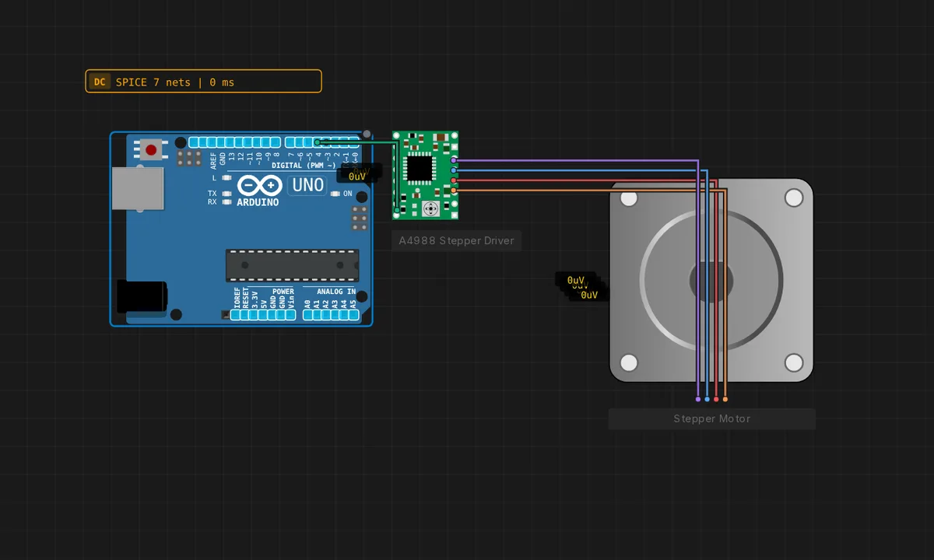Click the A4988 driver black IC chip
The height and width of the screenshot is (560, 934).
tap(420, 167)
